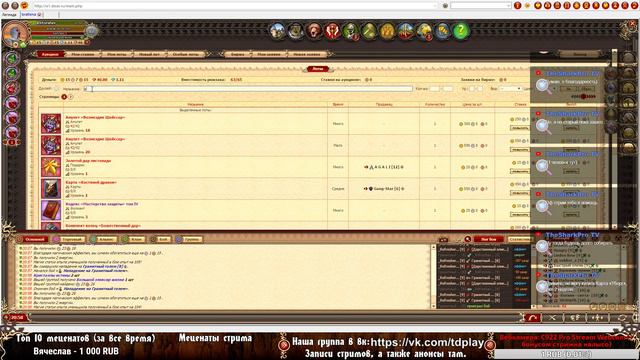This screenshot has height=360, width=640.
Task: Use the first red potion in the left sidebar
Action: point(12,88)
